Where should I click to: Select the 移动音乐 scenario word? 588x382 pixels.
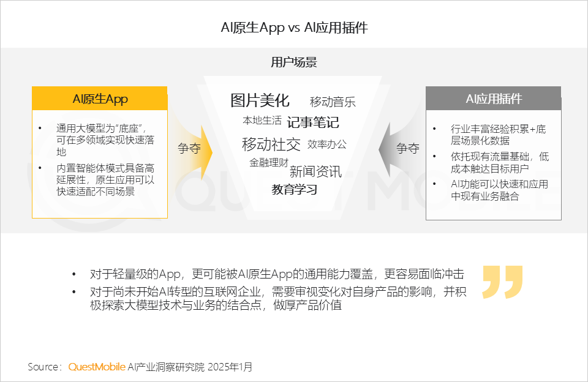coord(333,102)
